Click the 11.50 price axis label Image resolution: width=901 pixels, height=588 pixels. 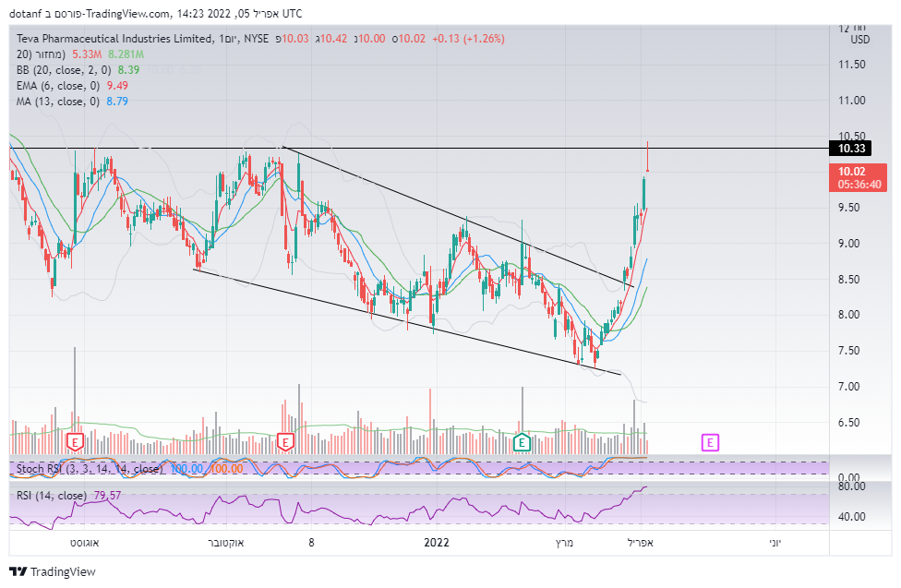pyautogui.click(x=851, y=65)
